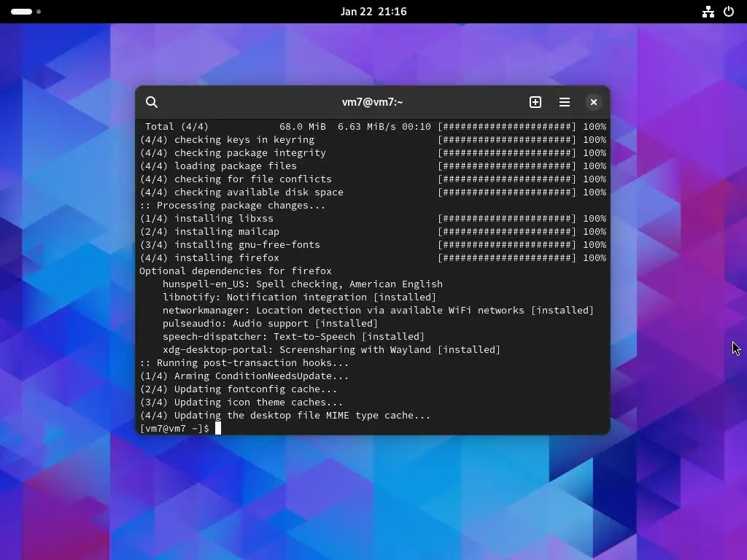Open the network status icon
Viewport: 747px width, 560px height.
point(708,12)
